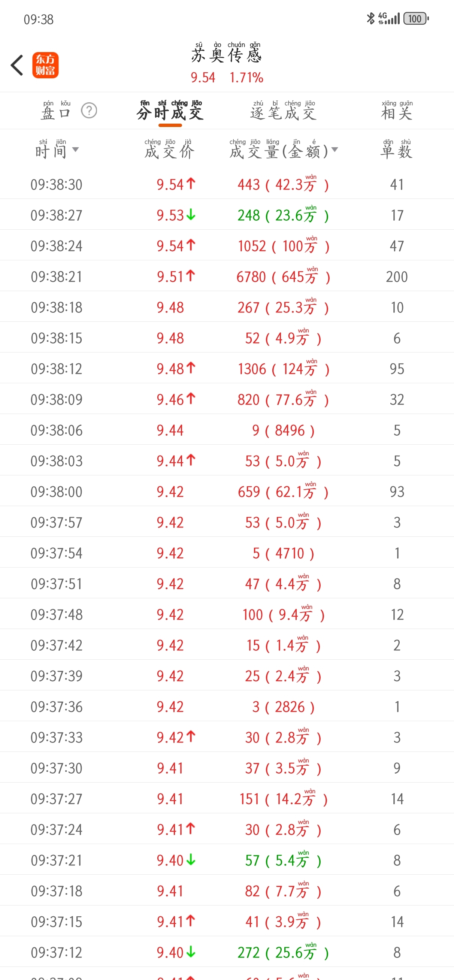Viewport: 454px width, 980px height.
Task: Tap the 盘口 help question mark icon
Action: pos(89,111)
